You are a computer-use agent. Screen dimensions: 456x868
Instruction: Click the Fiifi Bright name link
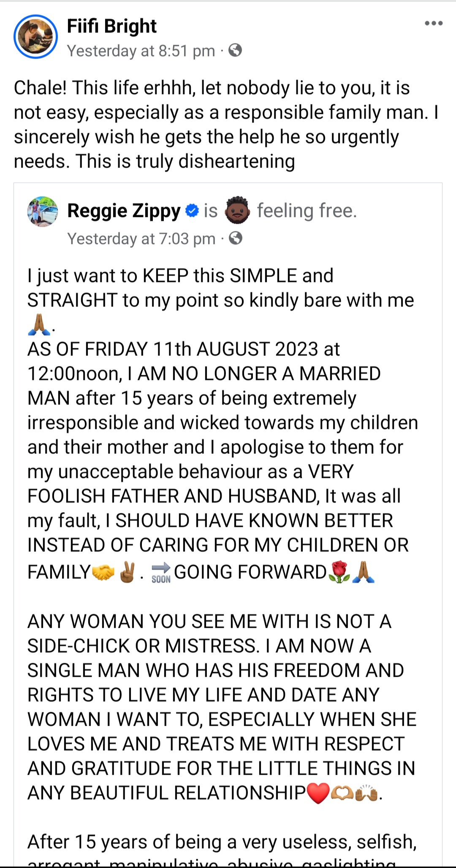click(112, 25)
